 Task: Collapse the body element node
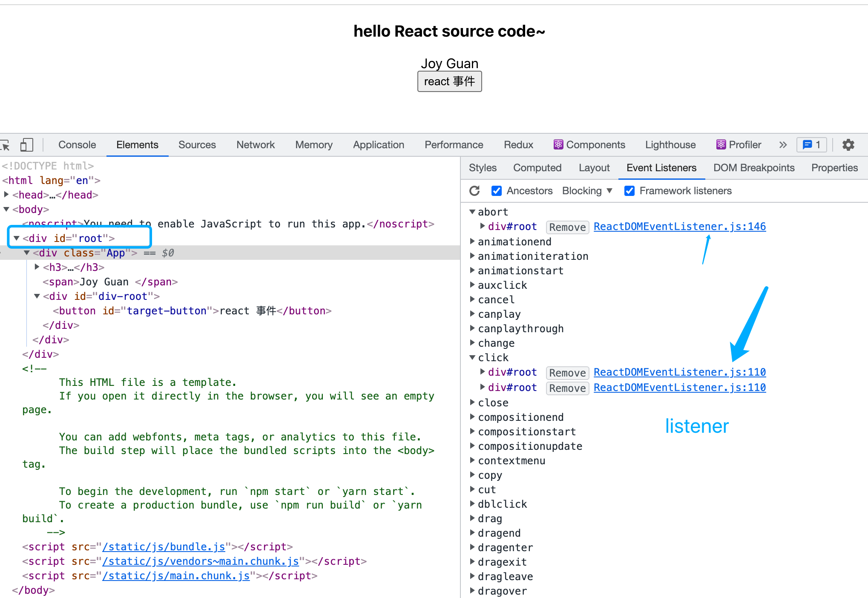(x=6, y=209)
